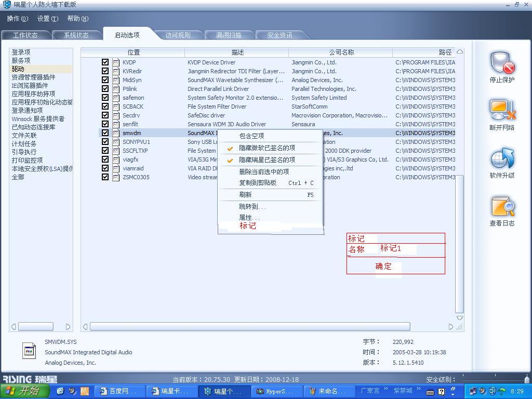Select 服务项 in category list
The height and width of the screenshot is (399, 532).
[x=21, y=60]
